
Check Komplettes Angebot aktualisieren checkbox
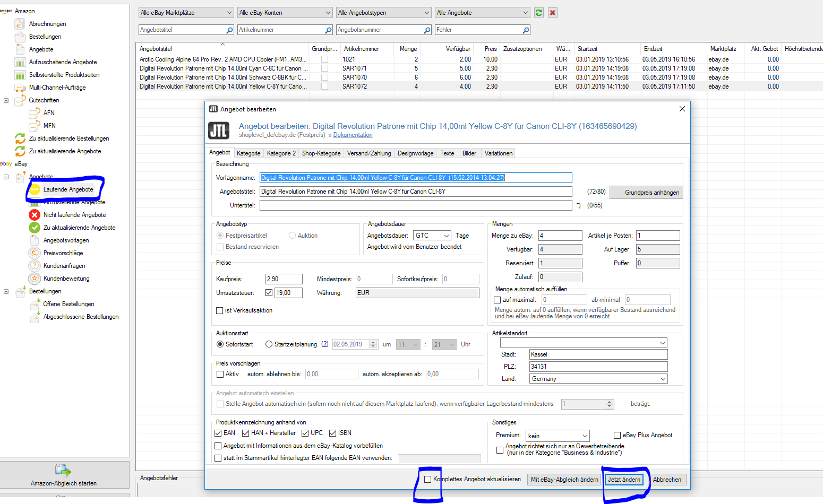(427, 479)
